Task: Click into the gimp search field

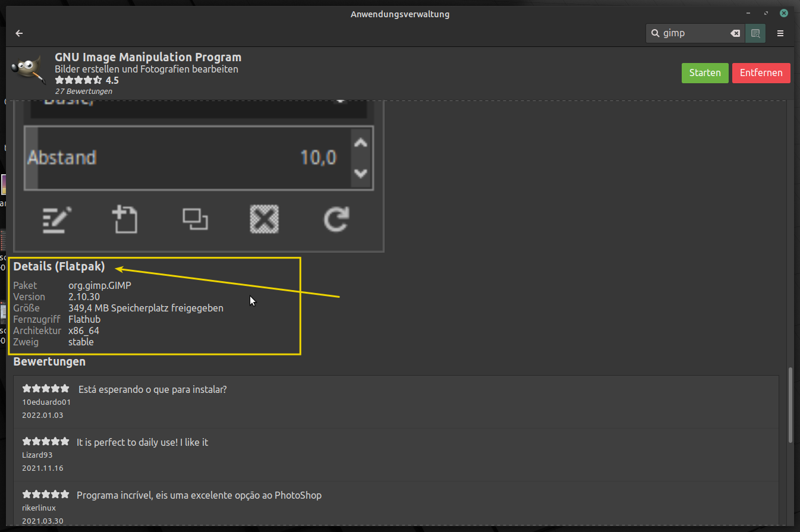Action: coord(692,33)
